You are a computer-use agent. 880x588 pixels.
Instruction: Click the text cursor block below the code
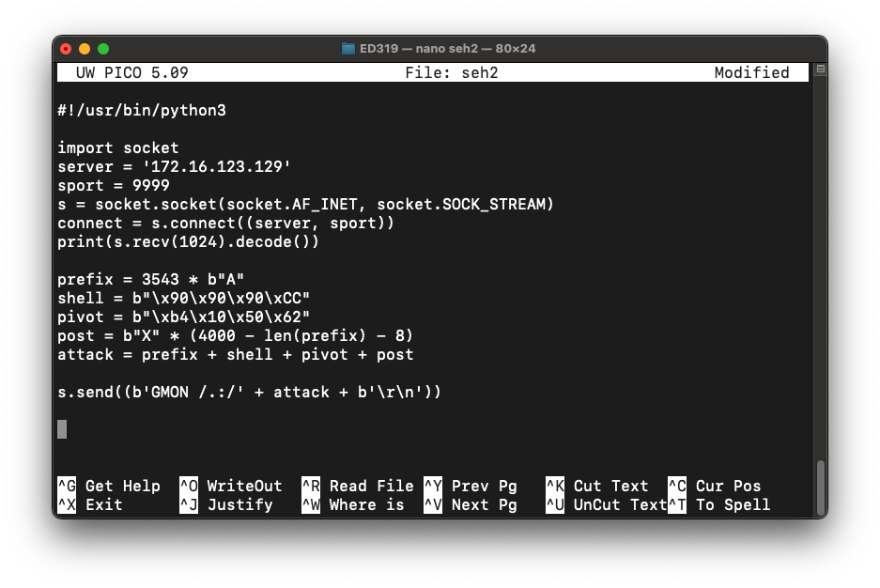point(62,429)
